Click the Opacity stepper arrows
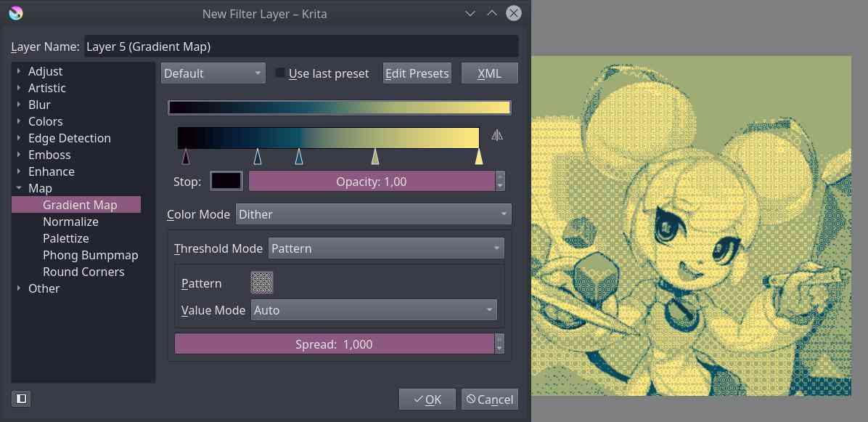This screenshot has width=868, height=422. (501, 181)
